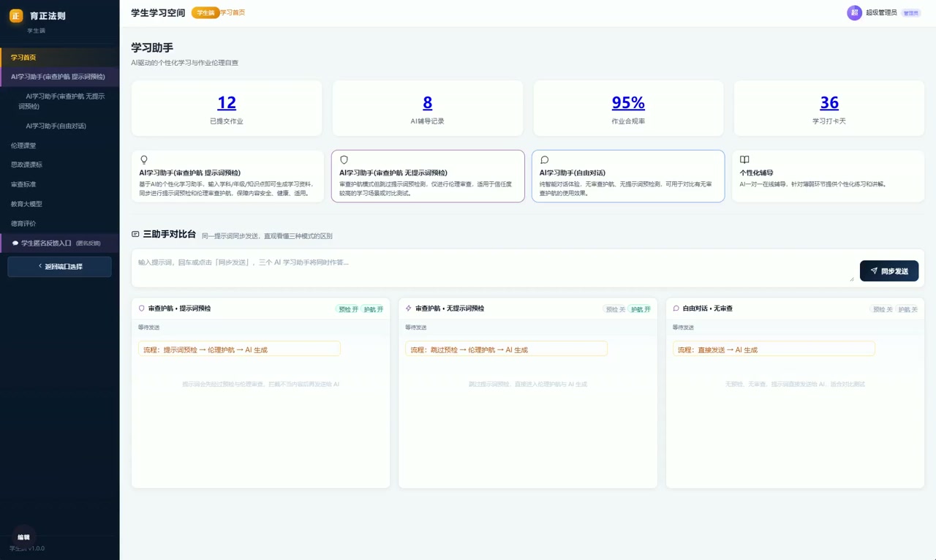Toggle 护航 开 badge in middle panel

640,309
